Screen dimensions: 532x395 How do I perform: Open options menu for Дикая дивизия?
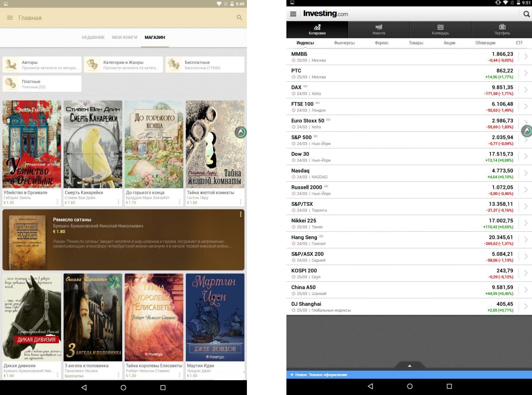click(57, 375)
